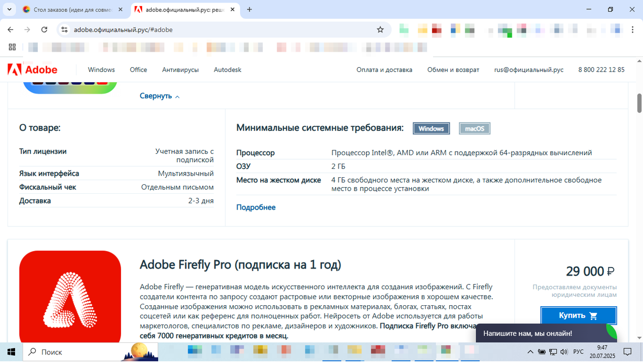
Task: Click the Отдельным письмом value
Action: click(x=177, y=187)
